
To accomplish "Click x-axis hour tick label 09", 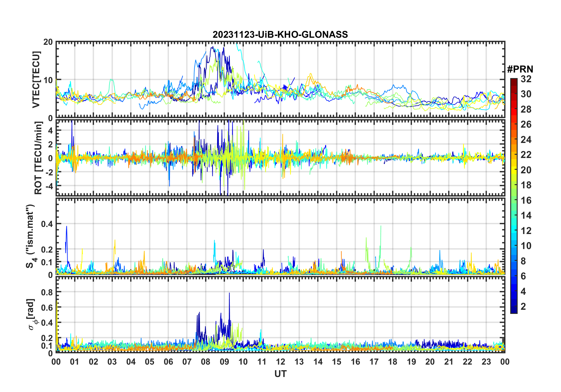I will 224,362.
